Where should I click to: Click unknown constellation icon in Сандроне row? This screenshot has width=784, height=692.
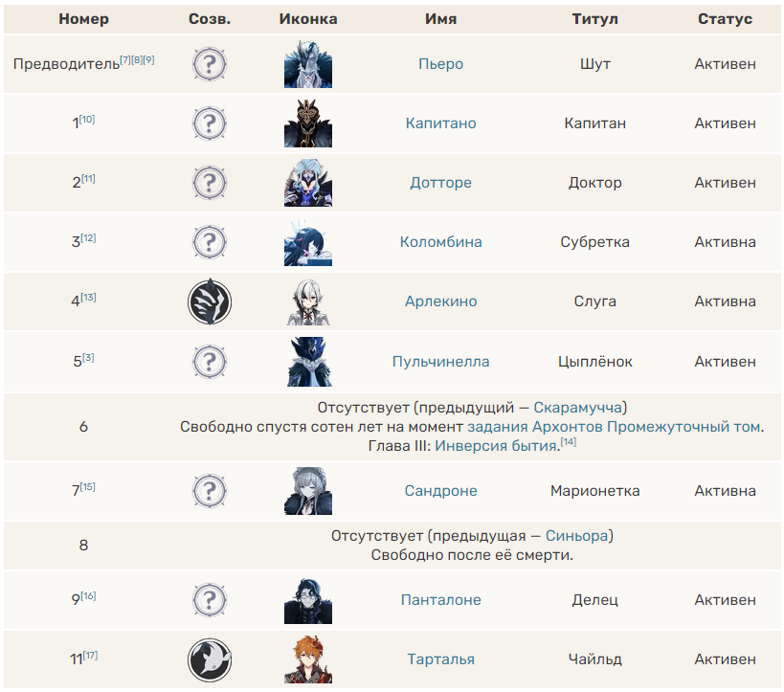coord(210,491)
